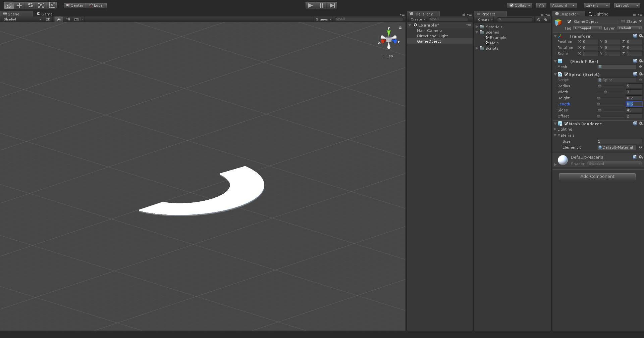644x338 pixels.
Task: Open Default-Material gear menu
Action: pyautogui.click(x=641, y=157)
